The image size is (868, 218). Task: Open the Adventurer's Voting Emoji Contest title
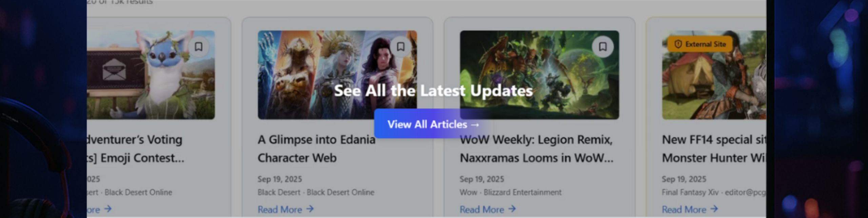[x=136, y=149]
